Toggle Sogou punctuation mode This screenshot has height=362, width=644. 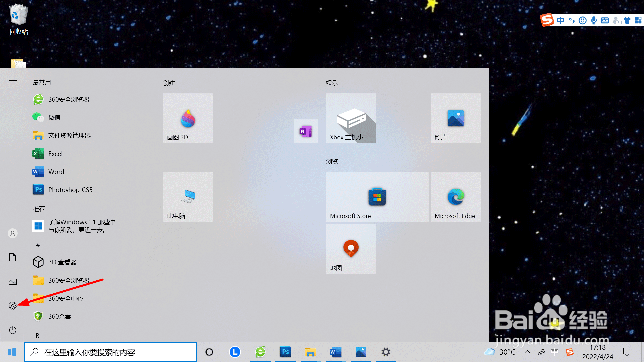tap(572, 20)
